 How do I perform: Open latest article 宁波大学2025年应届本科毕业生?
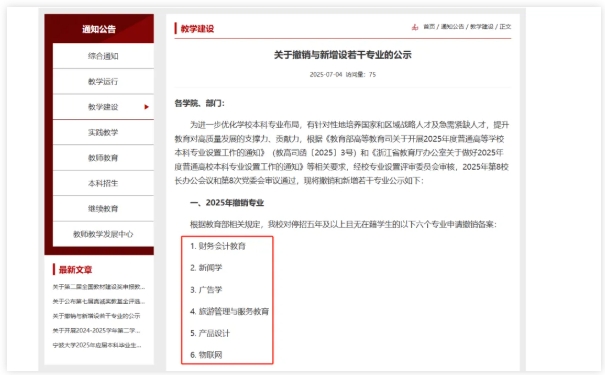tap(97, 345)
